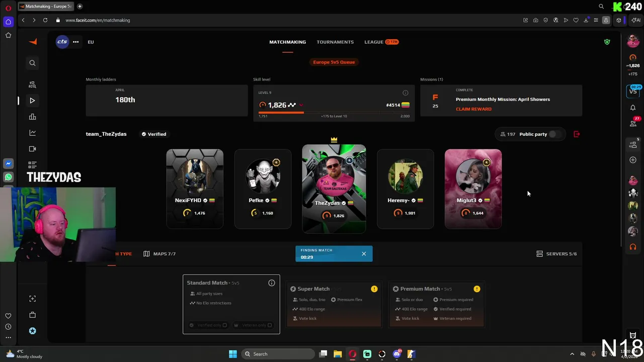Open the NexiFYHD player card

pyautogui.click(x=195, y=189)
